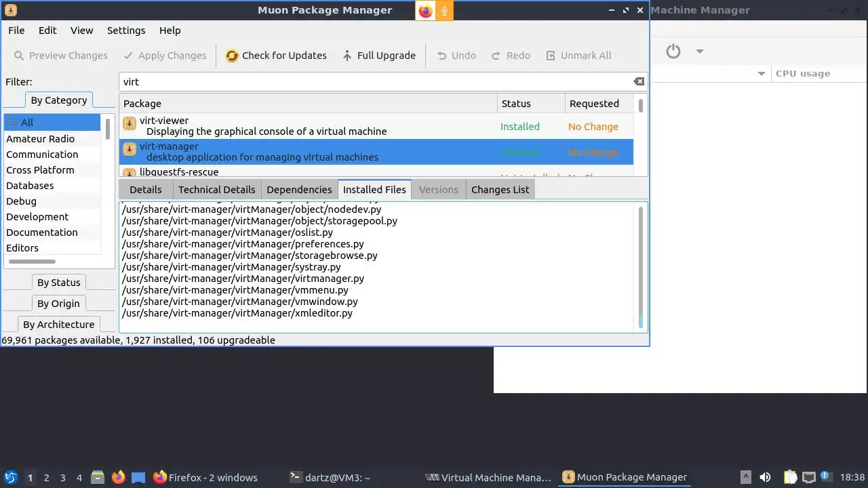Expand the By Status filter section
This screenshot has width=868, height=488.
click(x=59, y=283)
